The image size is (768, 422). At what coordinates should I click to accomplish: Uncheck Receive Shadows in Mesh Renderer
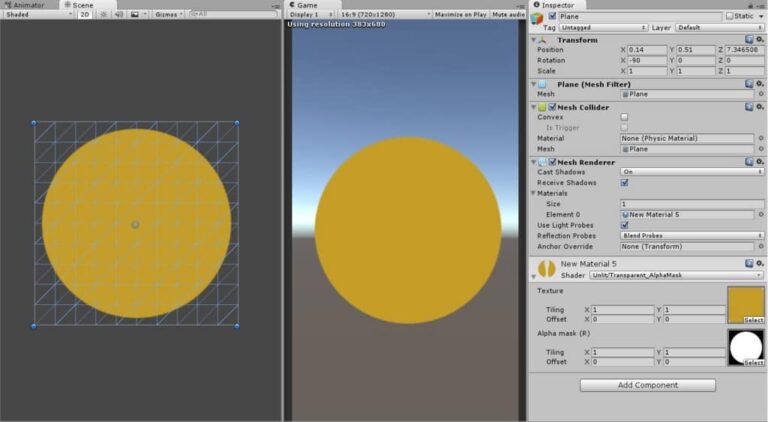pos(625,183)
